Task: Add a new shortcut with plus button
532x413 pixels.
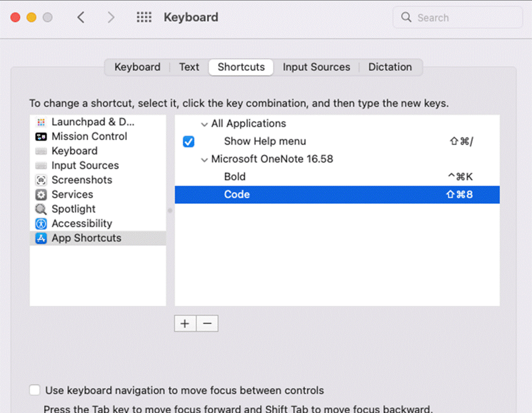Action: tap(185, 324)
